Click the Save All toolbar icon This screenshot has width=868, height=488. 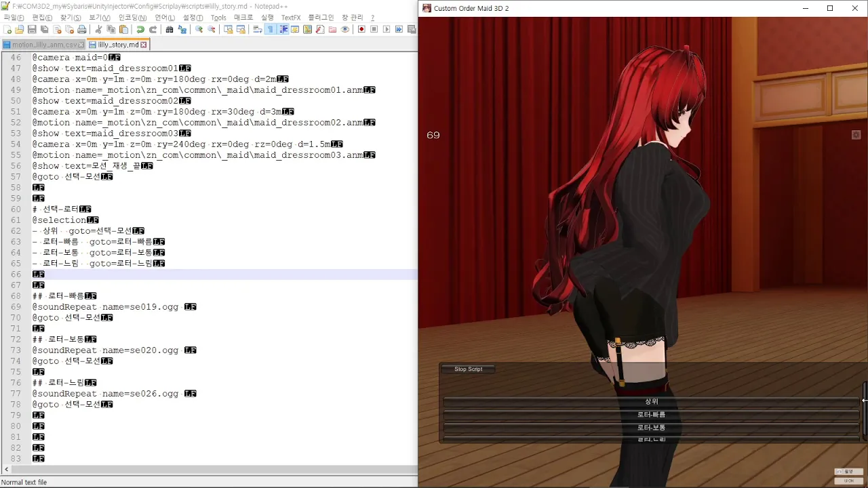coord(44,29)
